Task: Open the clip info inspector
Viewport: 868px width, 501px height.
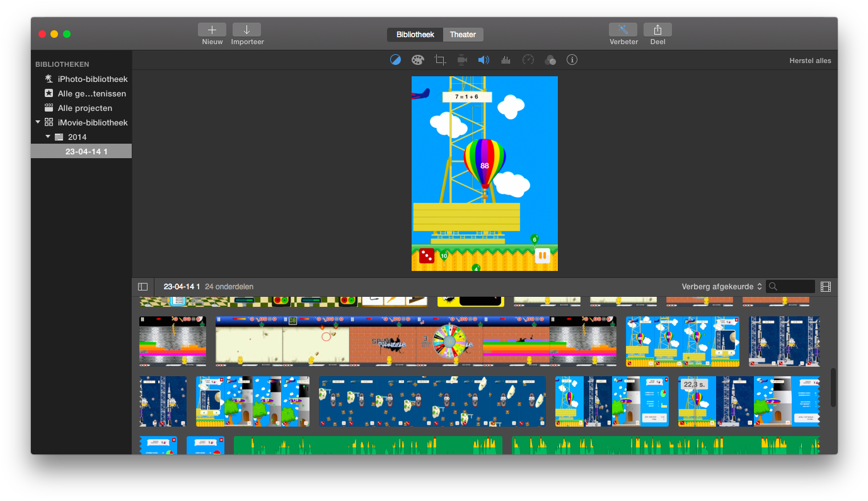Action: click(572, 60)
